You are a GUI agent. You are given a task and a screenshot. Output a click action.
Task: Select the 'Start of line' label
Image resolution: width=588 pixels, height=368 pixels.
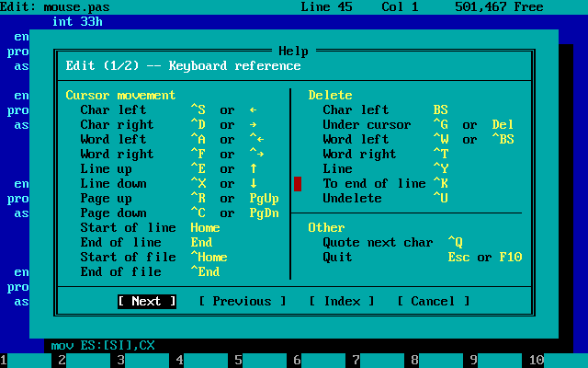pyautogui.click(x=129, y=227)
